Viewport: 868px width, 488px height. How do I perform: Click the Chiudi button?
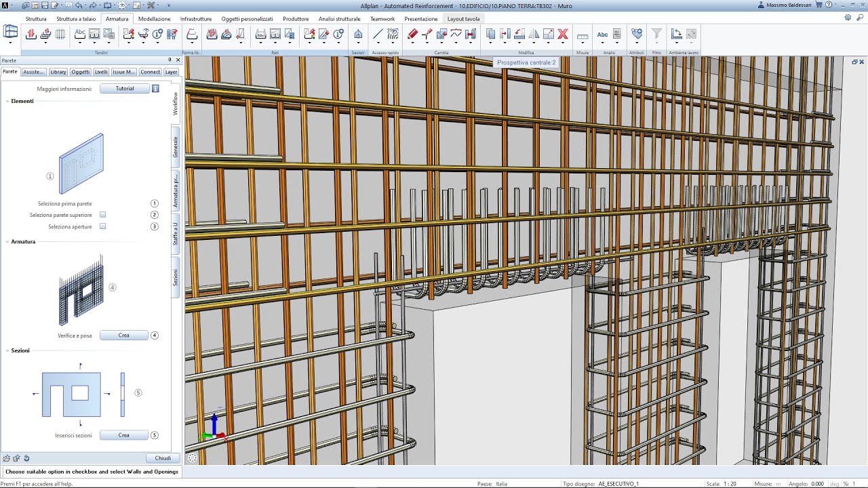click(163, 458)
